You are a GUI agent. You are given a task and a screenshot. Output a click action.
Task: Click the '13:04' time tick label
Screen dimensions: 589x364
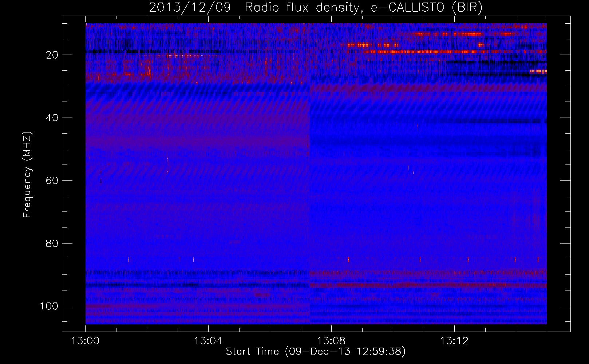pos(208,341)
